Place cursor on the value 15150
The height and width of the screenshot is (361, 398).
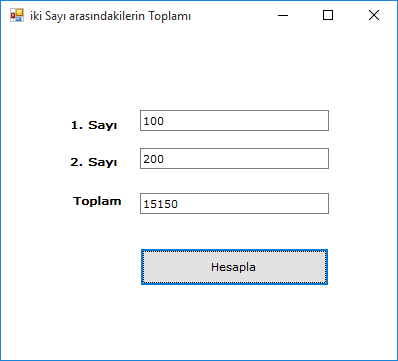coord(161,204)
